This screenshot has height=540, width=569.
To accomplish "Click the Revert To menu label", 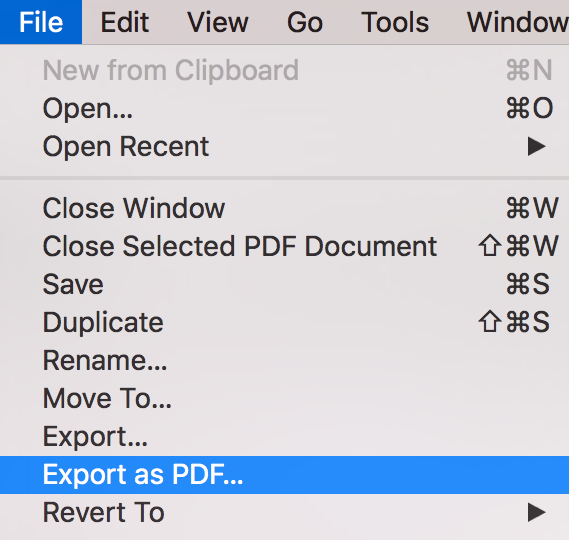I will 104,512.
